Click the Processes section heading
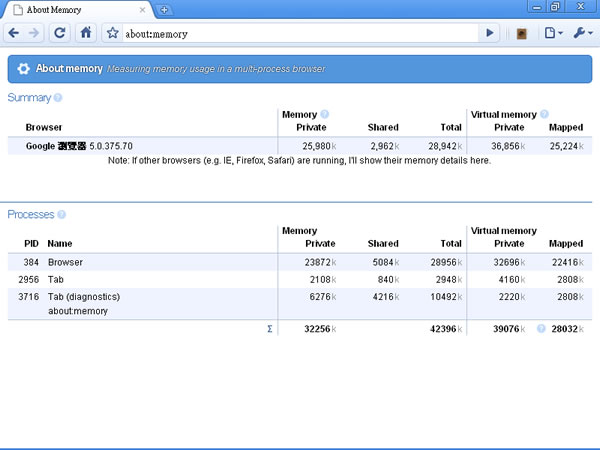 click(31, 214)
